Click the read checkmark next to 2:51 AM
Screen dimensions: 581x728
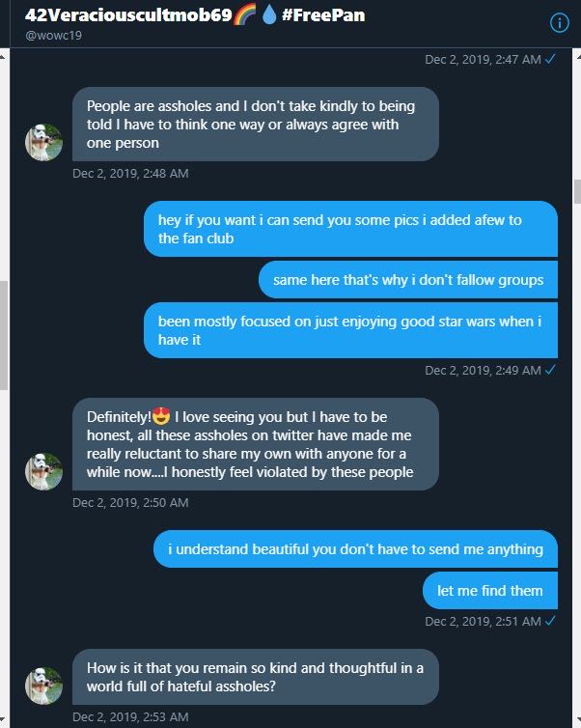point(550,620)
